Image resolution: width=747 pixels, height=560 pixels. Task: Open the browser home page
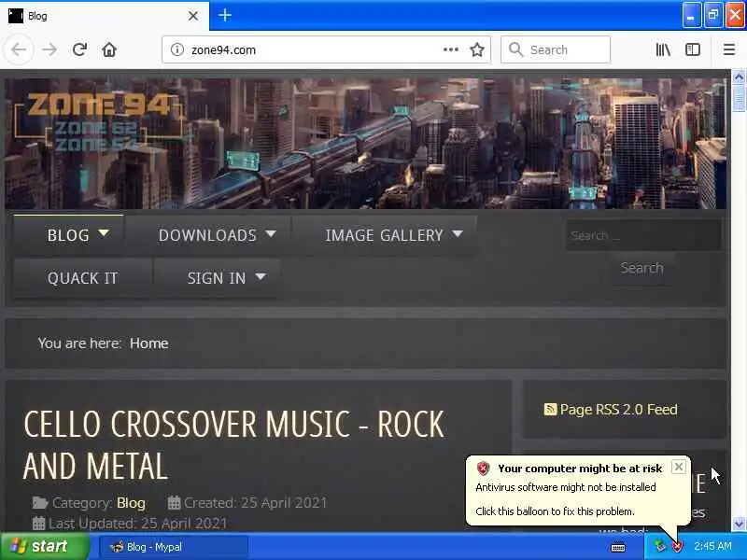109,49
